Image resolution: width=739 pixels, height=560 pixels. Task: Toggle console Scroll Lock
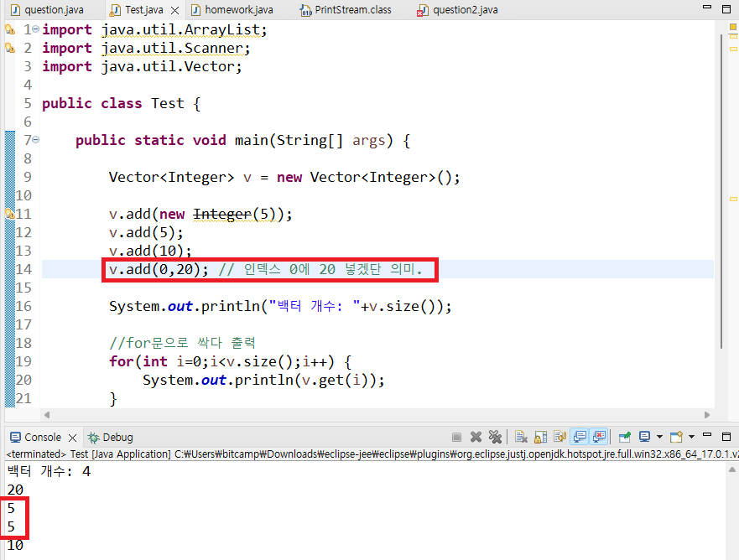(540, 437)
